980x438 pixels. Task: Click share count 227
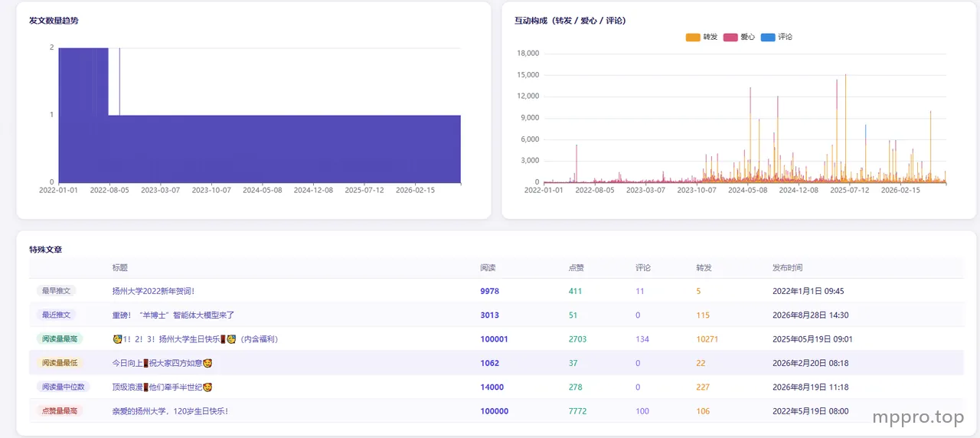coord(703,387)
